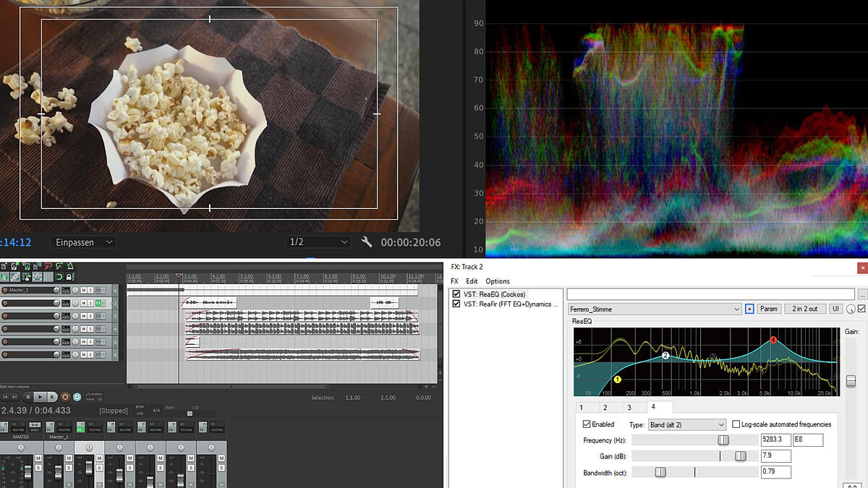Open the green FX button on track 2

click(100, 303)
